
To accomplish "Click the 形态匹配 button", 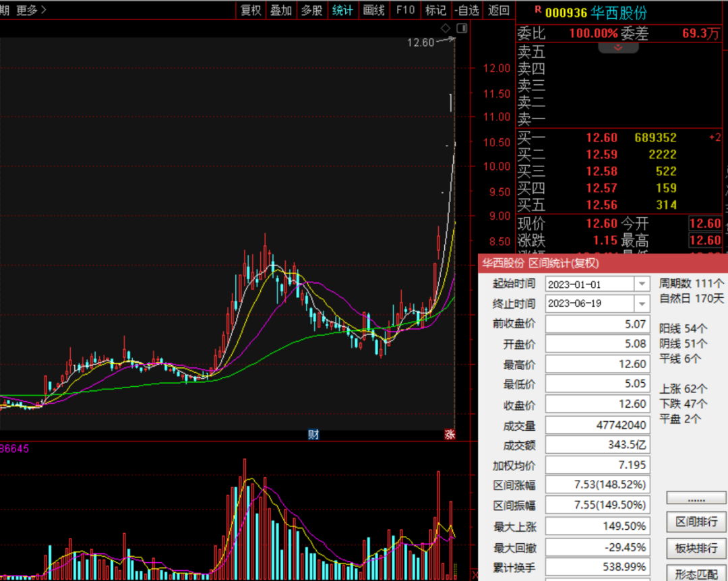I will pos(696,573).
